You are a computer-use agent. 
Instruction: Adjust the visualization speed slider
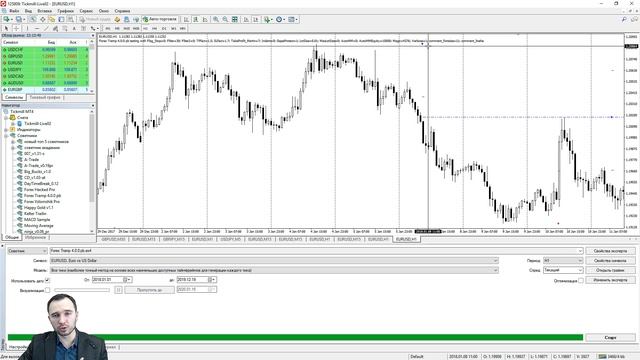point(82,290)
